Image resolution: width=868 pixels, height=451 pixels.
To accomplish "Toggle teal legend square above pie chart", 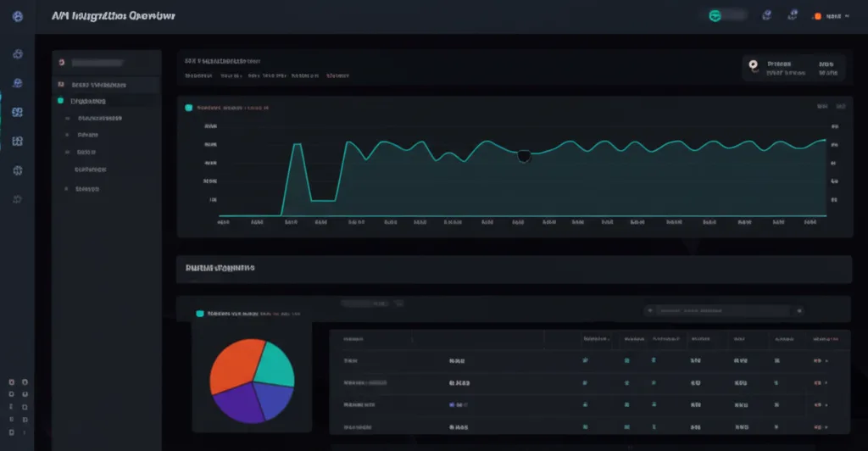I will pyautogui.click(x=200, y=314).
